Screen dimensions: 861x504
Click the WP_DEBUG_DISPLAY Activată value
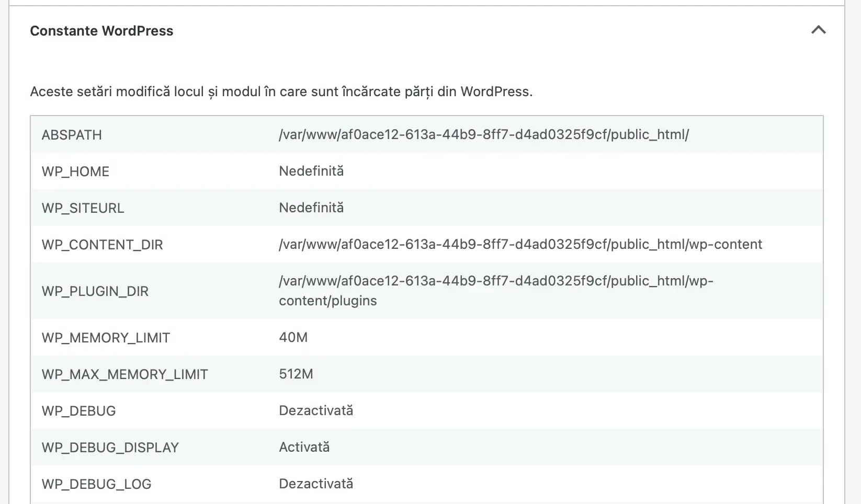[x=304, y=447]
